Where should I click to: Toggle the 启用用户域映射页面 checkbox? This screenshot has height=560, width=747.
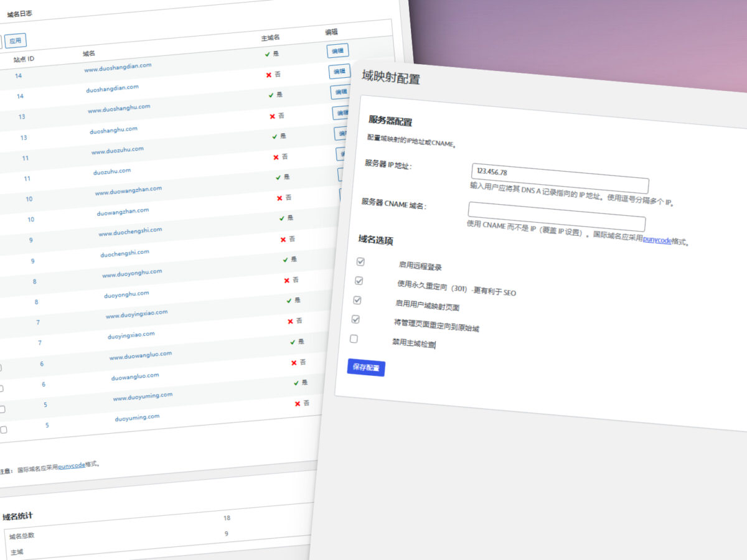[357, 300]
